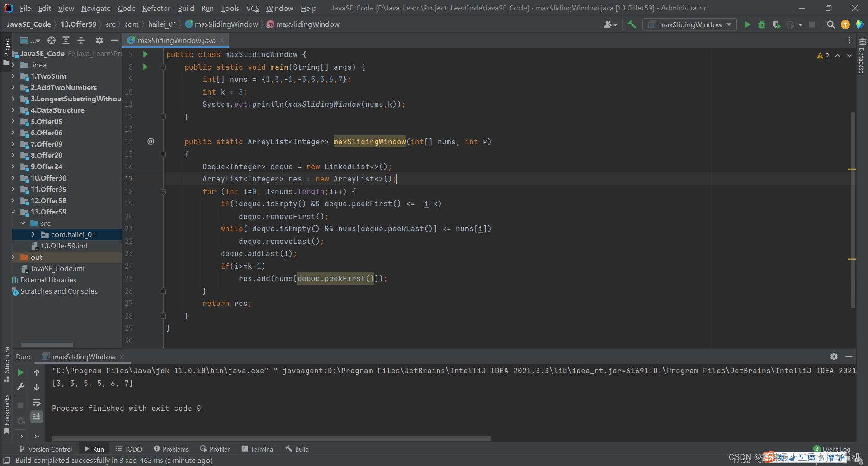The width and height of the screenshot is (868, 466).
Task: Click run gutter arrow beside main method line 8
Action: pos(146,67)
